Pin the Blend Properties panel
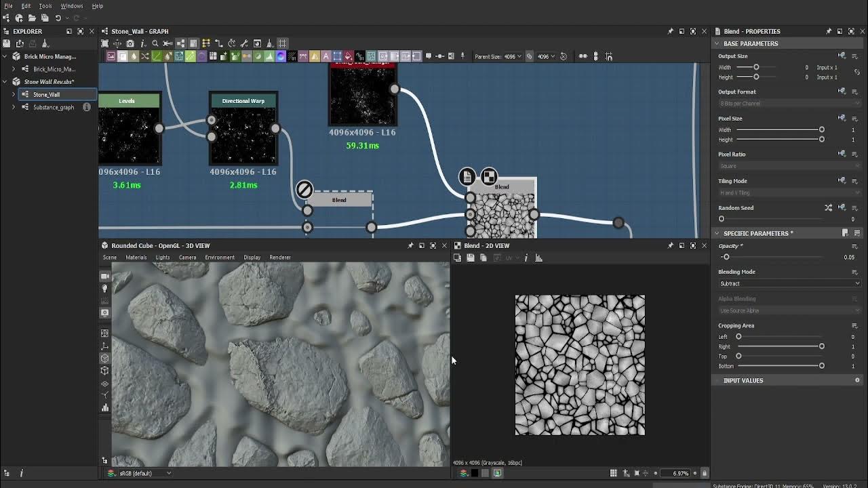This screenshot has height=488, width=868. [829, 31]
